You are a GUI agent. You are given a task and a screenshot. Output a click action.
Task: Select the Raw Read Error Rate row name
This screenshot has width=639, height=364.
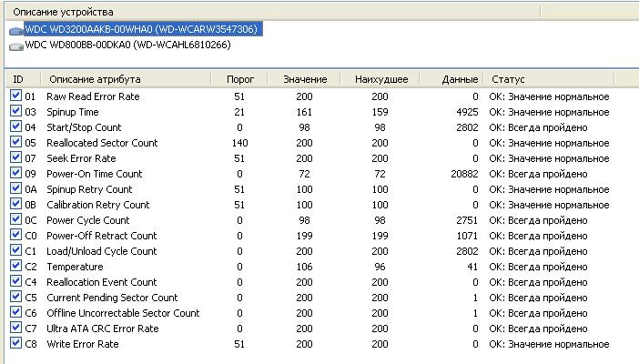coord(93,96)
